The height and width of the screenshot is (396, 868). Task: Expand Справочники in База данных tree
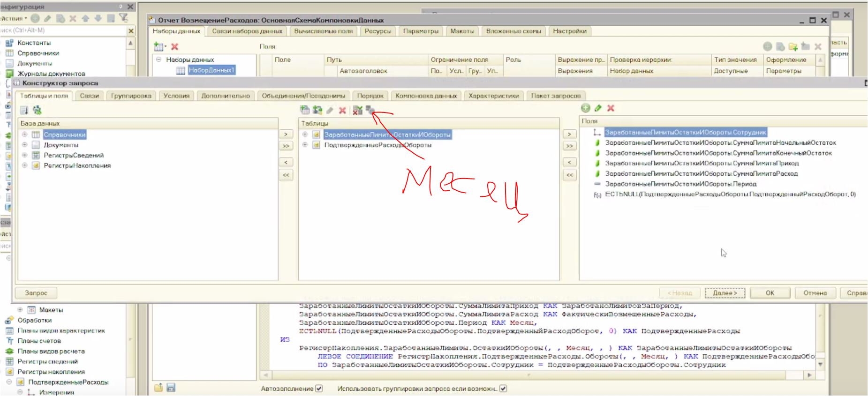click(24, 134)
